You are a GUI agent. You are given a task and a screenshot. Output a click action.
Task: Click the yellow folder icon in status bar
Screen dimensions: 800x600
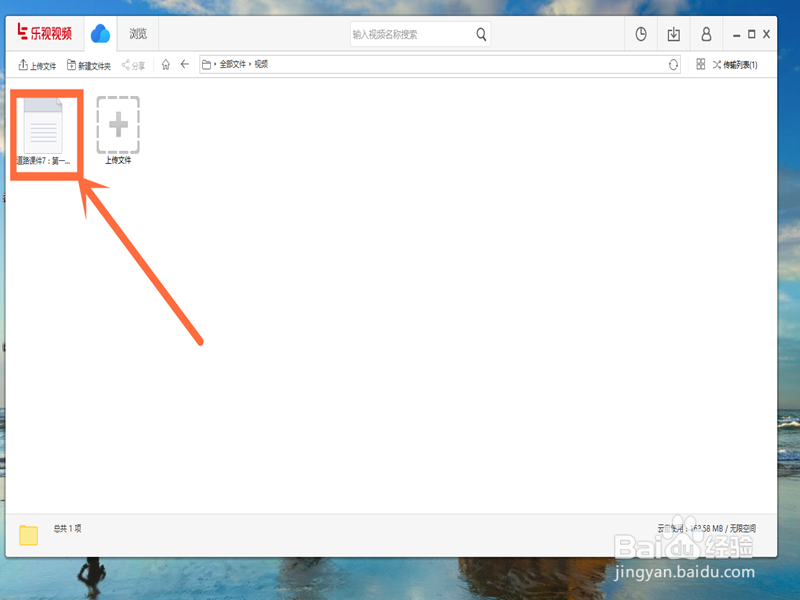(29, 535)
